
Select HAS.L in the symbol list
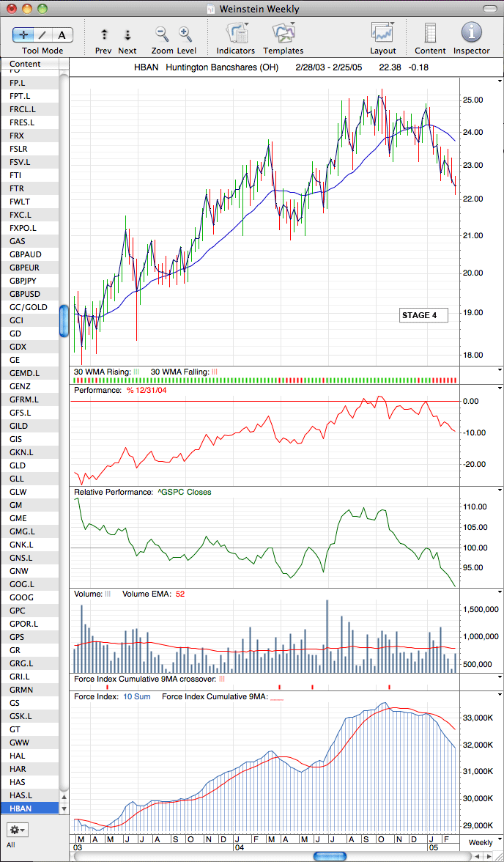point(30,795)
